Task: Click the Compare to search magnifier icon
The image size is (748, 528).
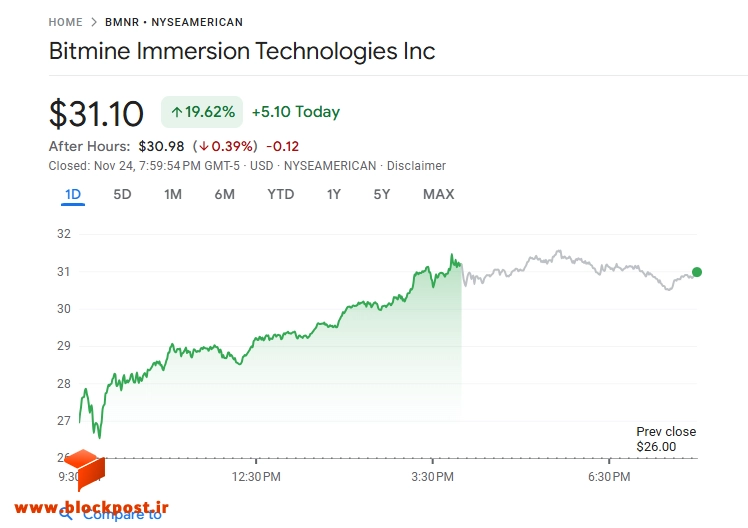Action: coord(66,514)
